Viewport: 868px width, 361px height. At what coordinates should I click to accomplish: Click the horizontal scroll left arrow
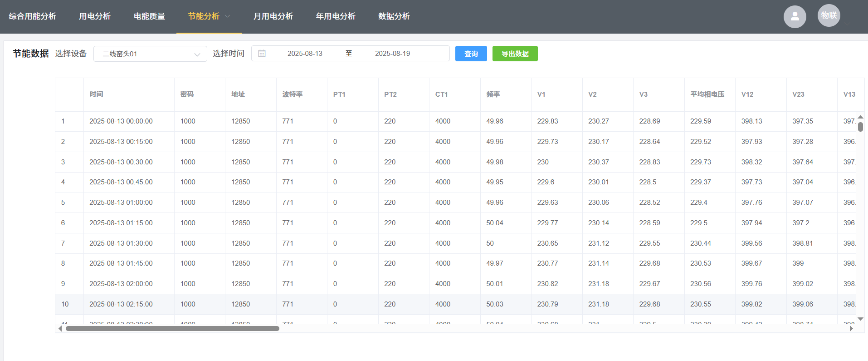coord(60,328)
